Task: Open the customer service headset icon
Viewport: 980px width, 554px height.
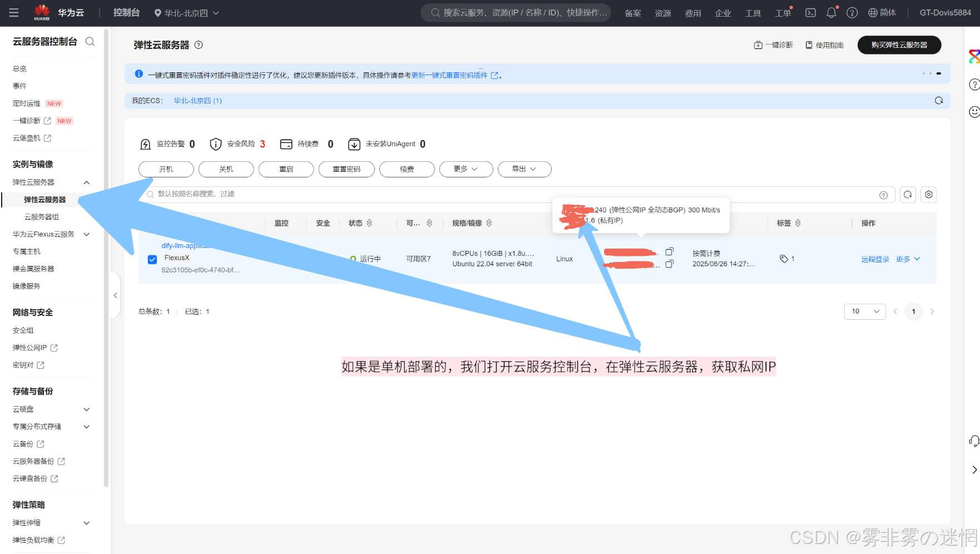Action: [x=974, y=441]
